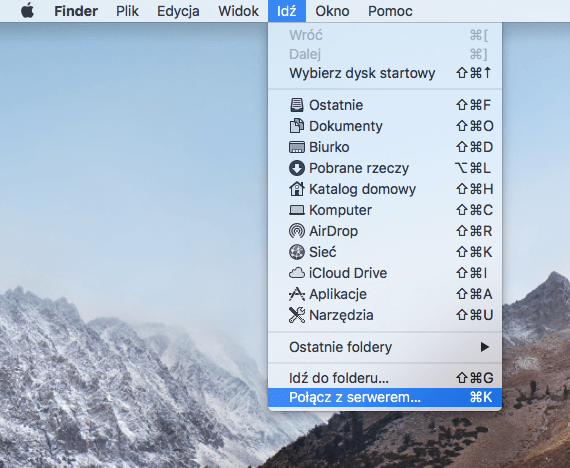
Task: Select the Katalog domowy label
Action: click(x=362, y=189)
